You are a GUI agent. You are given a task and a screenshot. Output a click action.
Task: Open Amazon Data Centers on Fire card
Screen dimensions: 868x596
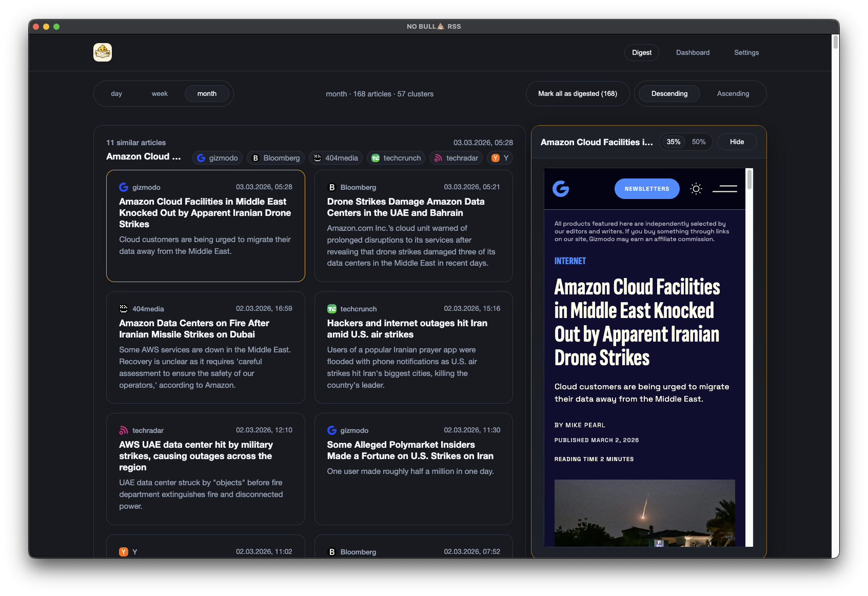[x=206, y=347]
